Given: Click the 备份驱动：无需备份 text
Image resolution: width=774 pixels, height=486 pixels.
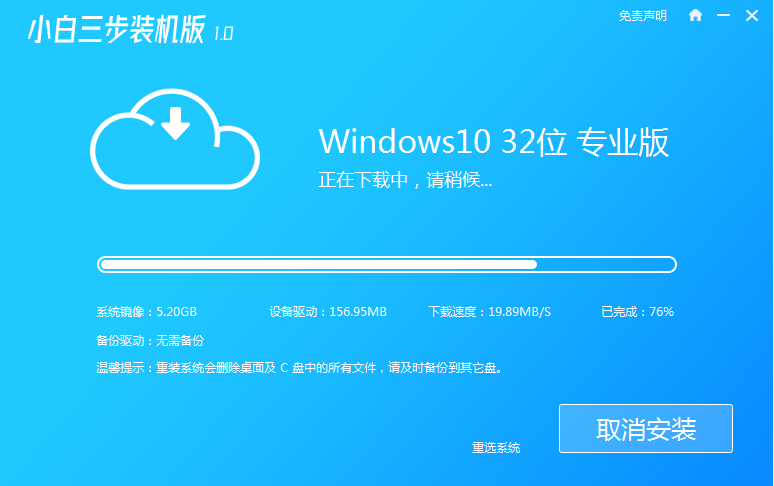Looking at the screenshot, I should pyautogui.click(x=150, y=340).
